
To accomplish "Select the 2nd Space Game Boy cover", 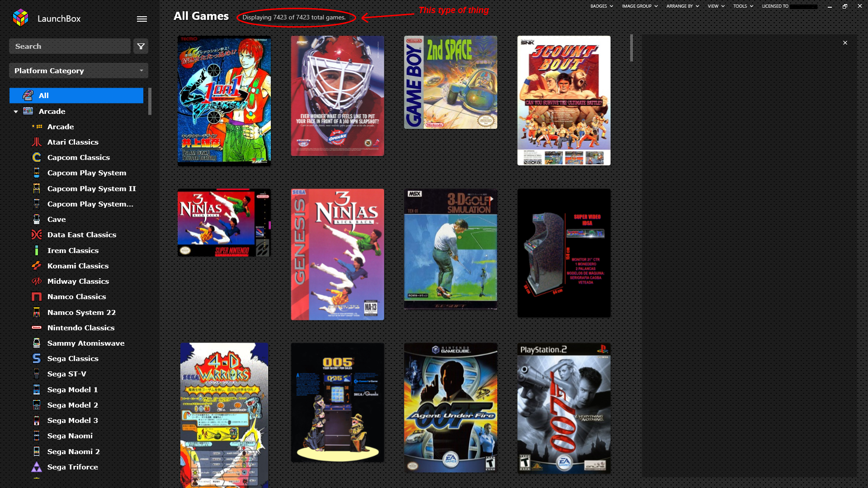I will point(451,82).
